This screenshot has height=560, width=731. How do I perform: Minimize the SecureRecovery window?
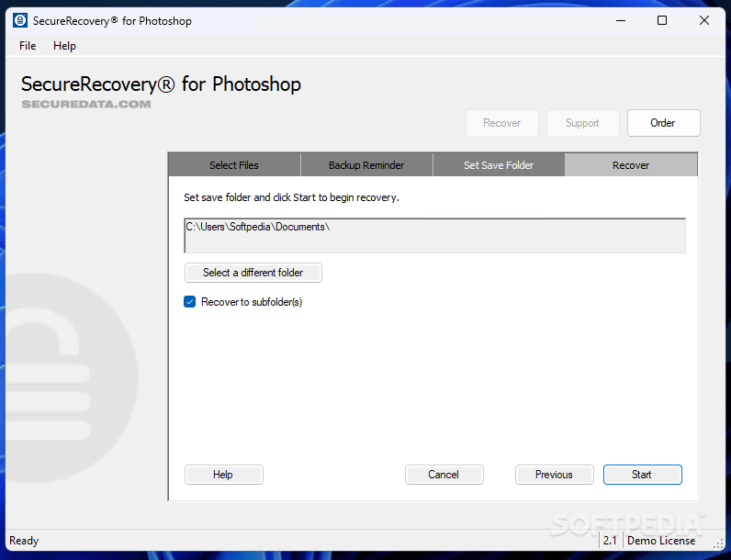[621, 20]
